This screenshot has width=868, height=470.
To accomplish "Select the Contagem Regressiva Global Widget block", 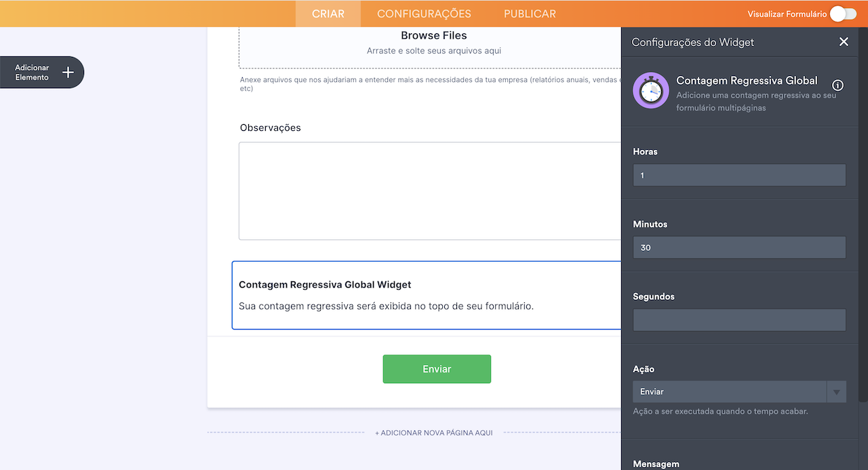I will point(427,295).
